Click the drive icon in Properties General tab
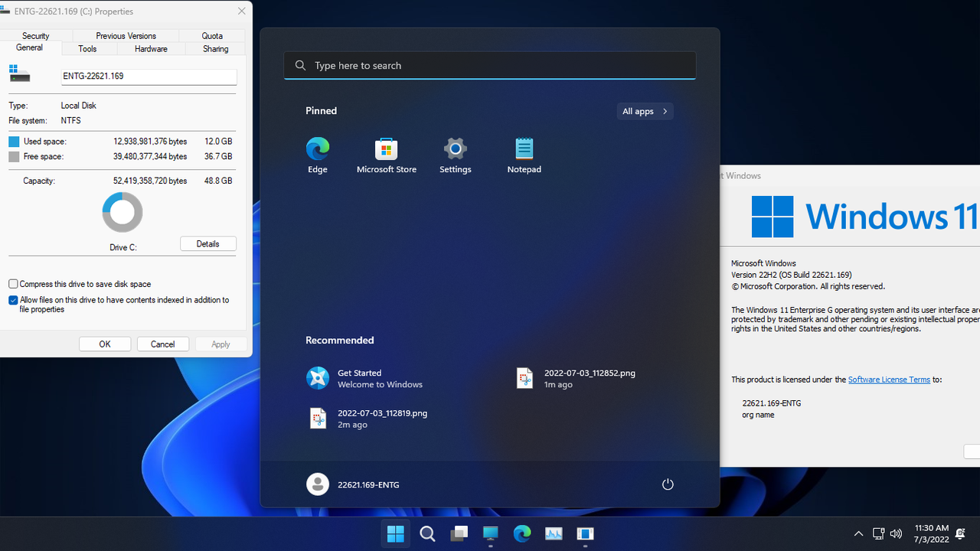The height and width of the screenshot is (551, 980). coord(19,73)
